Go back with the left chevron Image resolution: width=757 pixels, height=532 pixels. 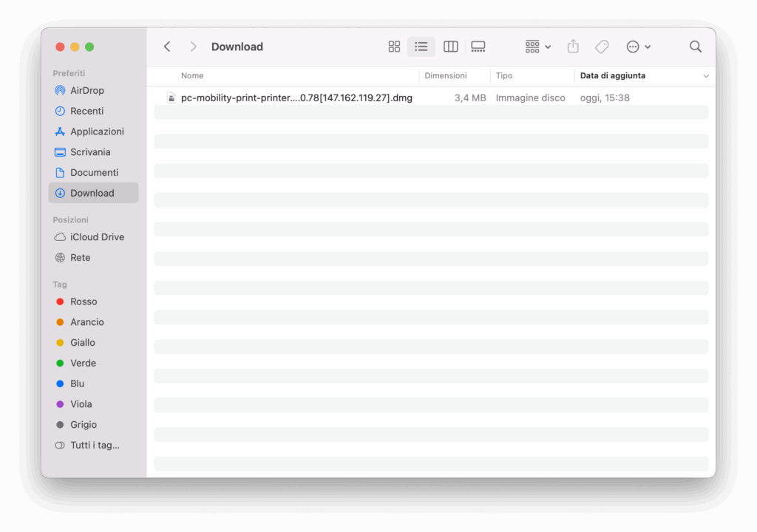coord(167,47)
